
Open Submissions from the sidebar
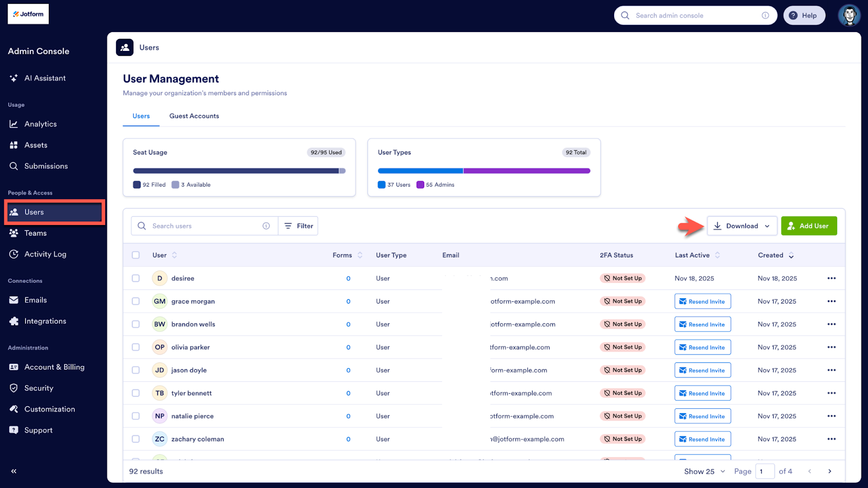click(46, 166)
